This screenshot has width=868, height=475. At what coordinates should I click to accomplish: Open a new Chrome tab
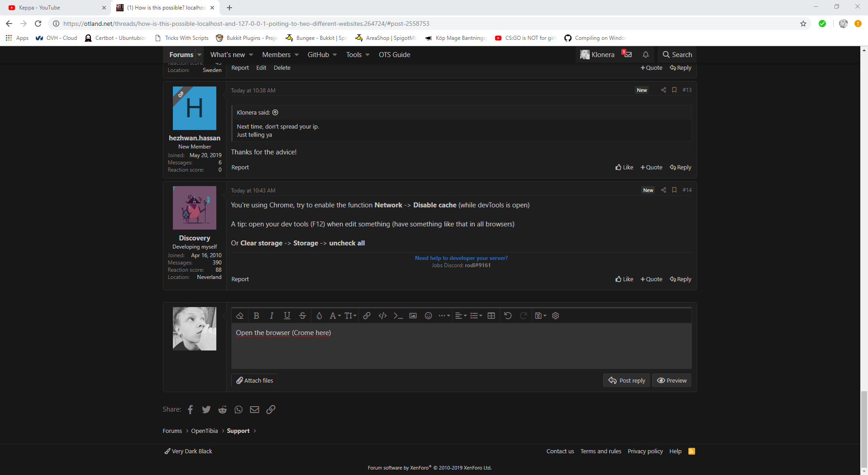pyautogui.click(x=229, y=8)
